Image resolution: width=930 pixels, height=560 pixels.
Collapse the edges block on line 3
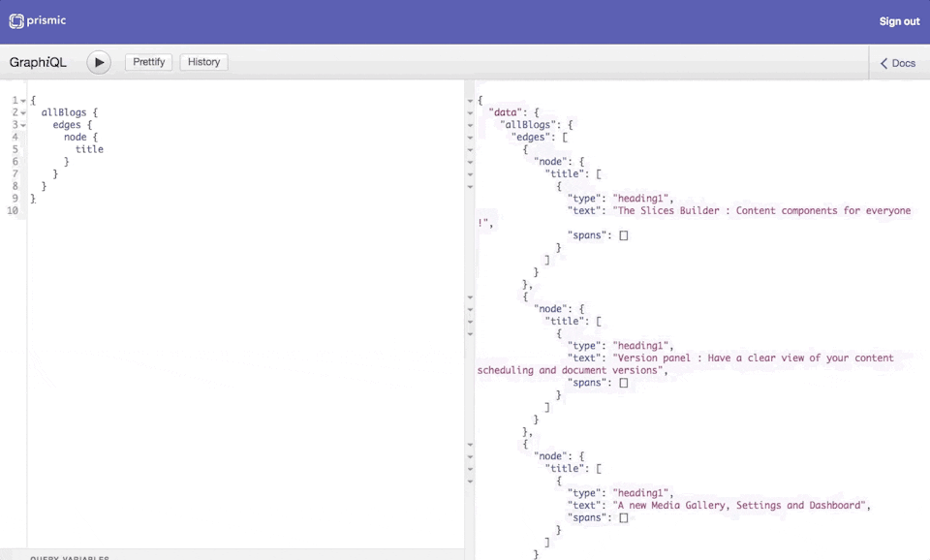pyautogui.click(x=23, y=125)
